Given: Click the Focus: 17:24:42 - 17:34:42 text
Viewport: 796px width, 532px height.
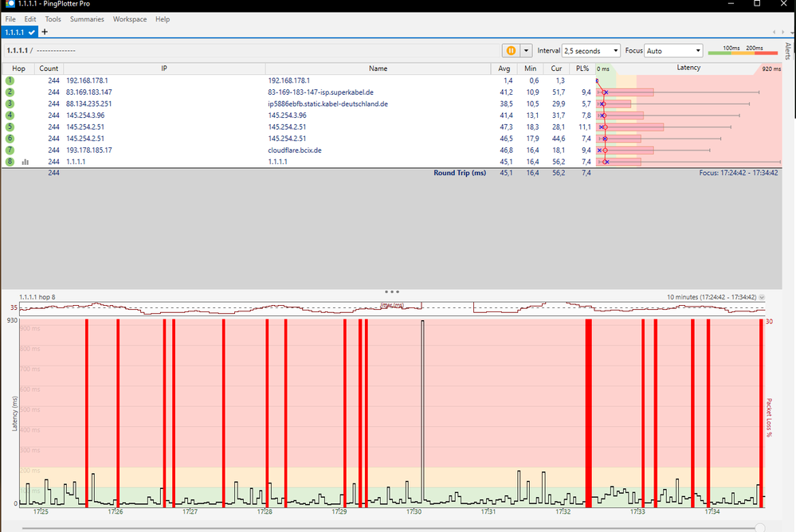Looking at the screenshot, I should pyautogui.click(x=738, y=173).
